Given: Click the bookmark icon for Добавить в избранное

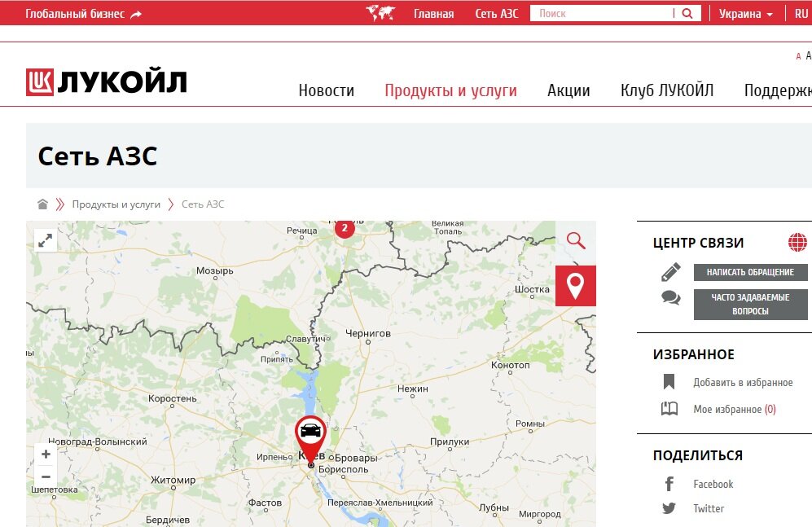Looking at the screenshot, I should point(669,382).
